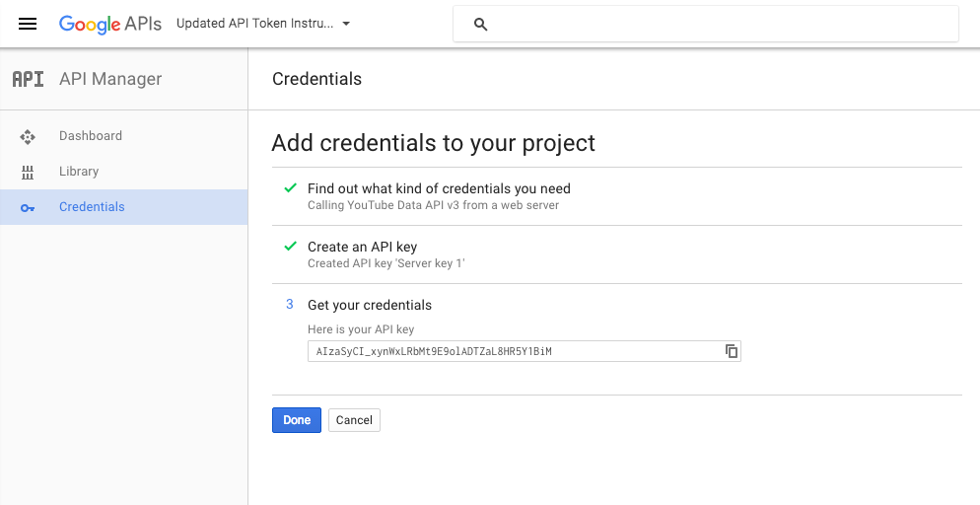The height and width of the screenshot is (505, 980).
Task: Go to Library in the sidebar
Action: pos(79,172)
